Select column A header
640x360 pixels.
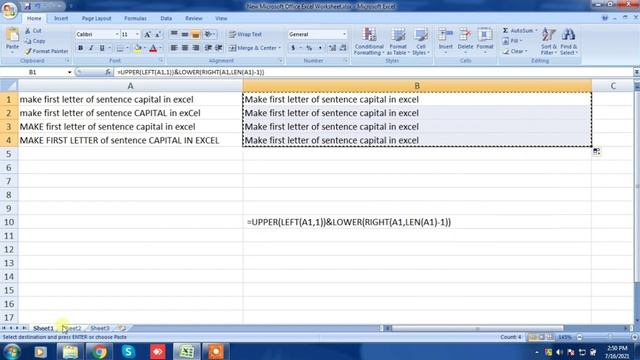pos(130,86)
